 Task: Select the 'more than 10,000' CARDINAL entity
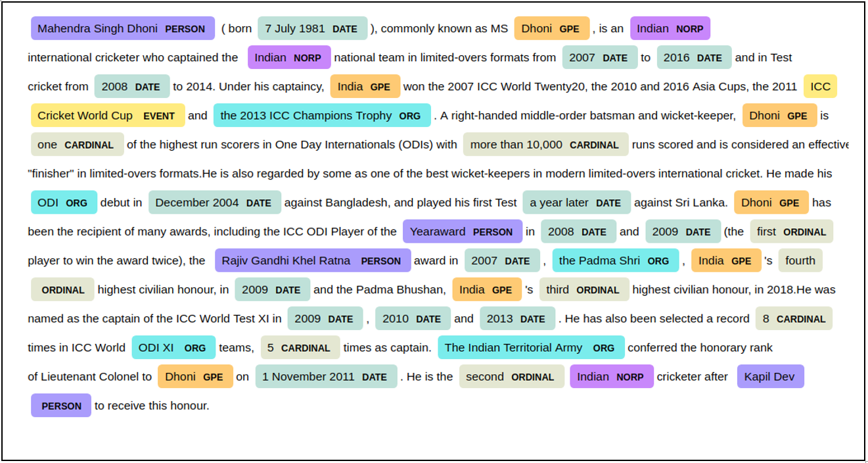click(545, 145)
